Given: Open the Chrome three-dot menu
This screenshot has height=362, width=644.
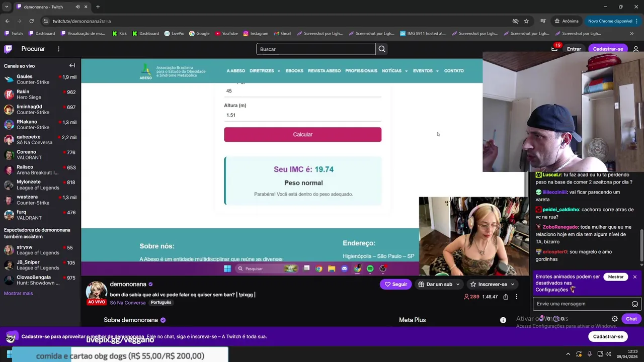Looking at the screenshot, I should click(x=636, y=21).
